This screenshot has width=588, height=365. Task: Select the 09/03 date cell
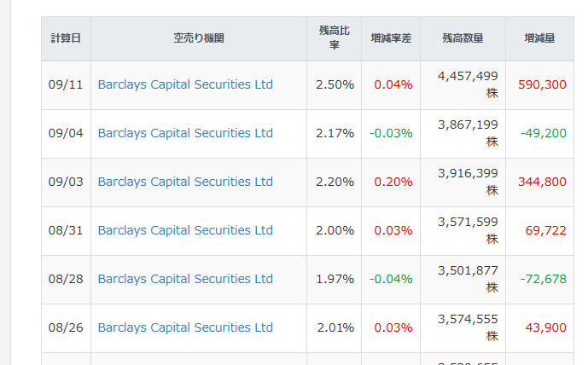(x=66, y=182)
